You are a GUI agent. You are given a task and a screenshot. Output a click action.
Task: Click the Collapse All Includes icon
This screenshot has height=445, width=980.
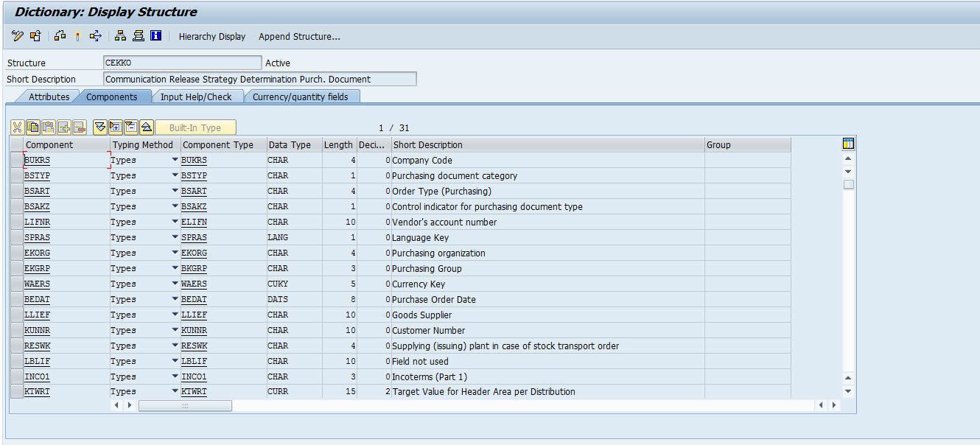147,127
